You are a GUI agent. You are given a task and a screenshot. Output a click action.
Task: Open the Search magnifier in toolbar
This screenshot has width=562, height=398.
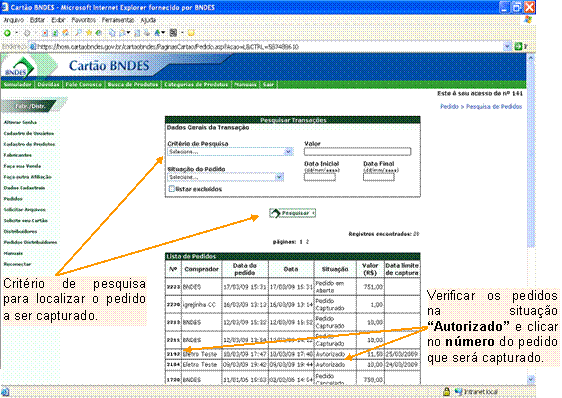pos(78,33)
